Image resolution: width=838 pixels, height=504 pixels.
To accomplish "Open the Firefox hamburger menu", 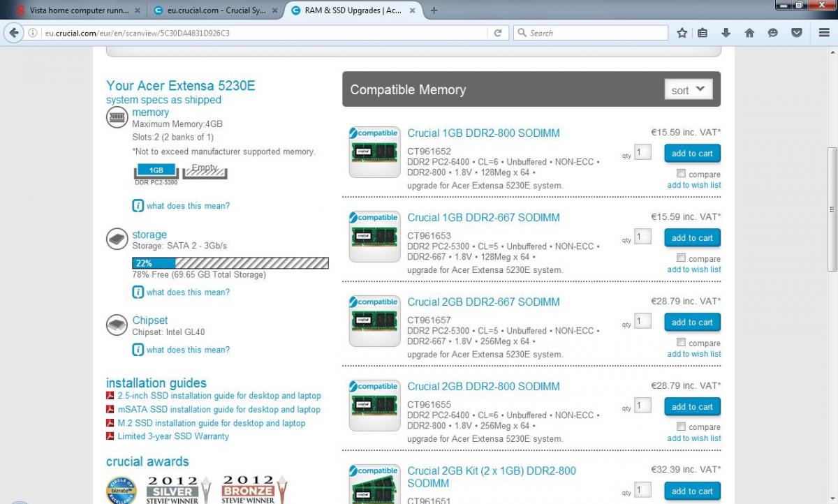I will [x=824, y=33].
